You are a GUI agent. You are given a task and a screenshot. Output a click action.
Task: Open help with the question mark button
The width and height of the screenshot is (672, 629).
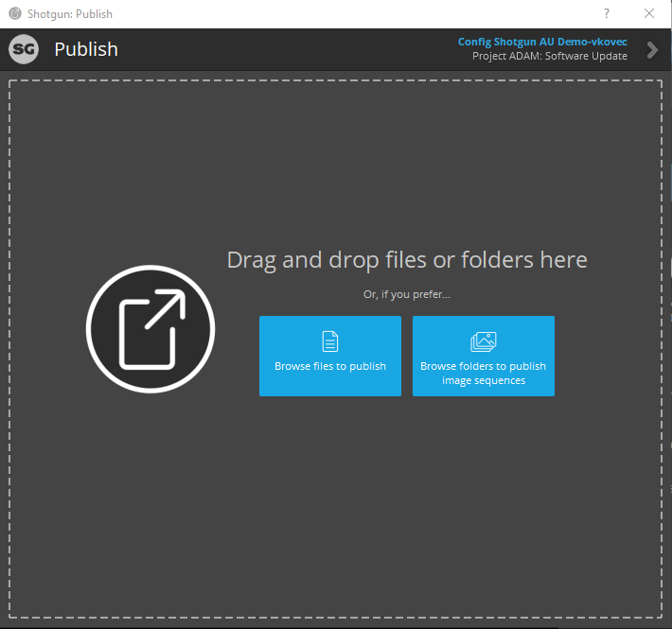point(606,14)
